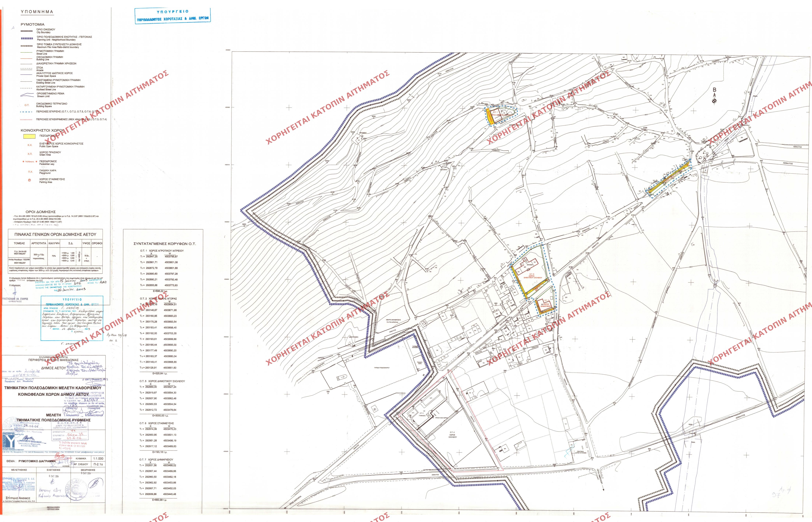Click the K.X. public open space symbol

click(x=30, y=145)
